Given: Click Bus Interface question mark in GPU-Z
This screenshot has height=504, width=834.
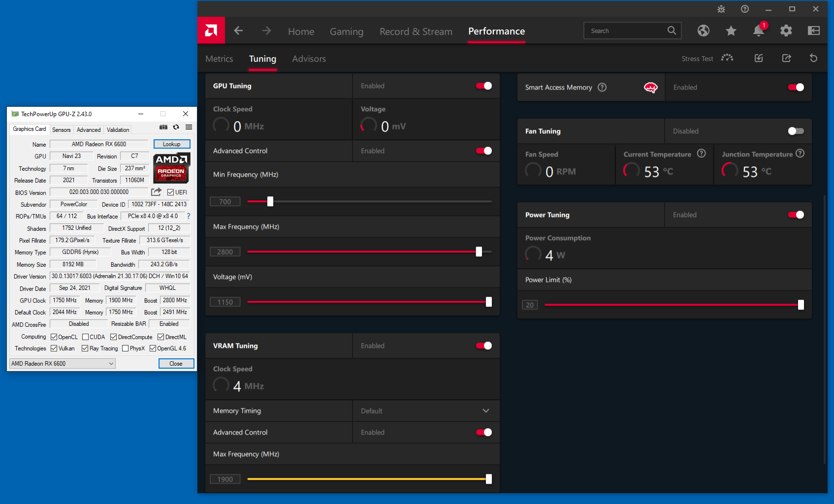Looking at the screenshot, I should tap(189, 216).
